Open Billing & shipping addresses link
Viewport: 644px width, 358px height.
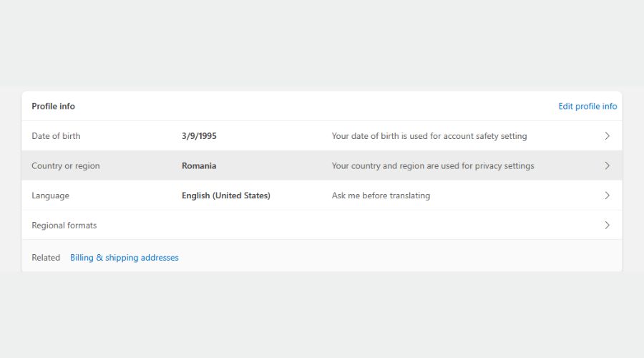[x=124, y=258]
